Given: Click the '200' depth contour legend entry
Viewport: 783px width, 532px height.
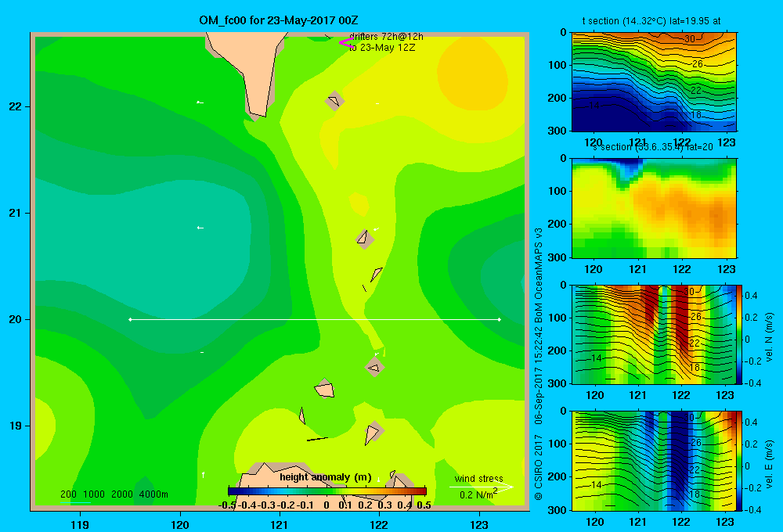Looking at the screenshot, I should [68, 494].
